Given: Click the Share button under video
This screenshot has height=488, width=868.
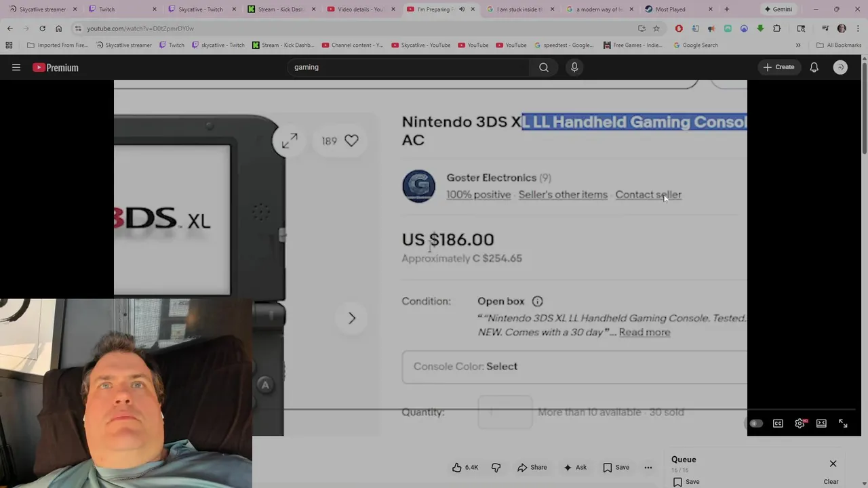Looking at the screenshot, I should tap(532, 467).
